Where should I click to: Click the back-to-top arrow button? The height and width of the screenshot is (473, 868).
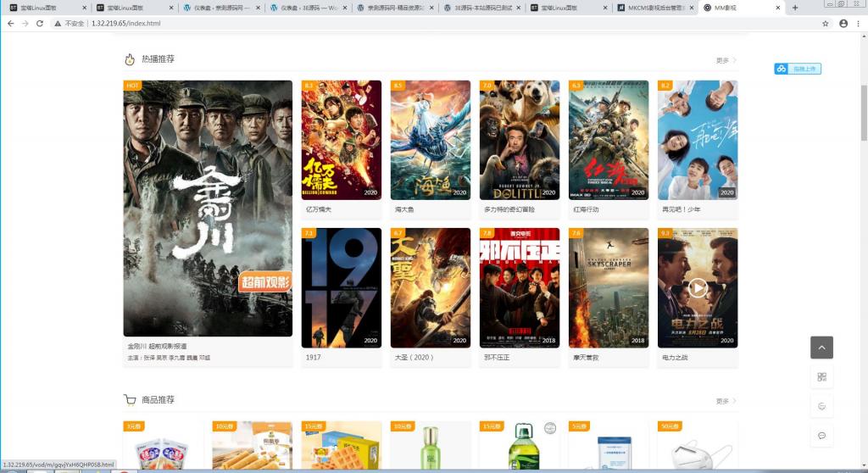tap(821, 348)
